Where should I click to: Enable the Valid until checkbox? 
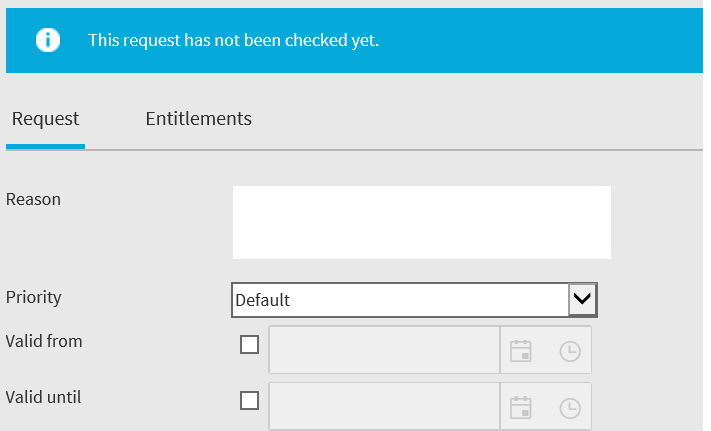pos(249,401)
